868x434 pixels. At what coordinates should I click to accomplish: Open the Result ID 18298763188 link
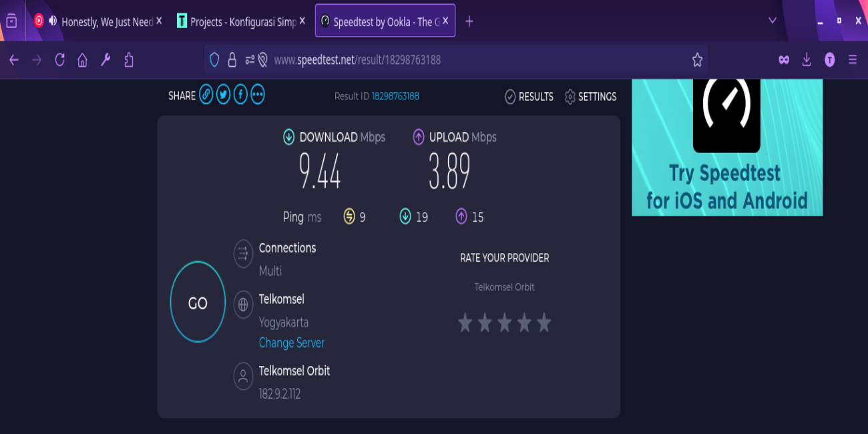pyautogui.click(x=395, y=96)
